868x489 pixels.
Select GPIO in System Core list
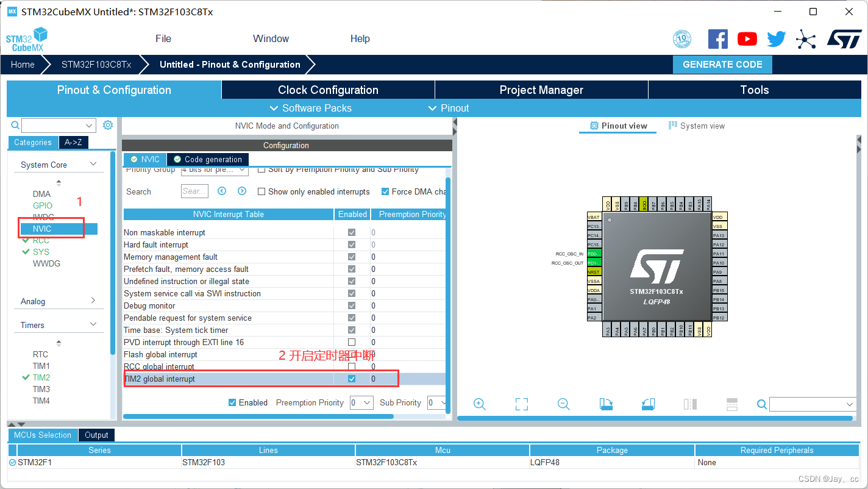(x=43, y=205)
